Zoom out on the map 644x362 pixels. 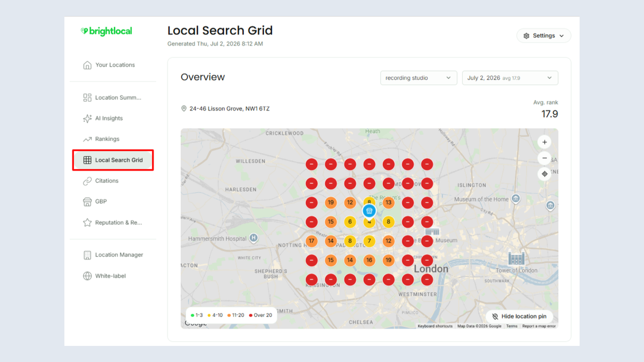click(545, 158)
